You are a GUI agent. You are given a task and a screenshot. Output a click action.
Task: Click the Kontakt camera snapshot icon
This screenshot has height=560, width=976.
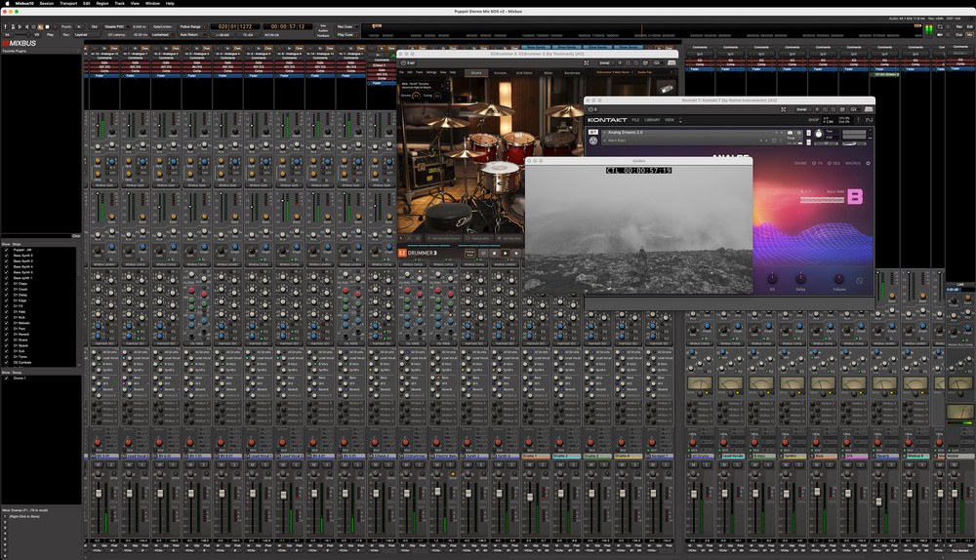789,132
